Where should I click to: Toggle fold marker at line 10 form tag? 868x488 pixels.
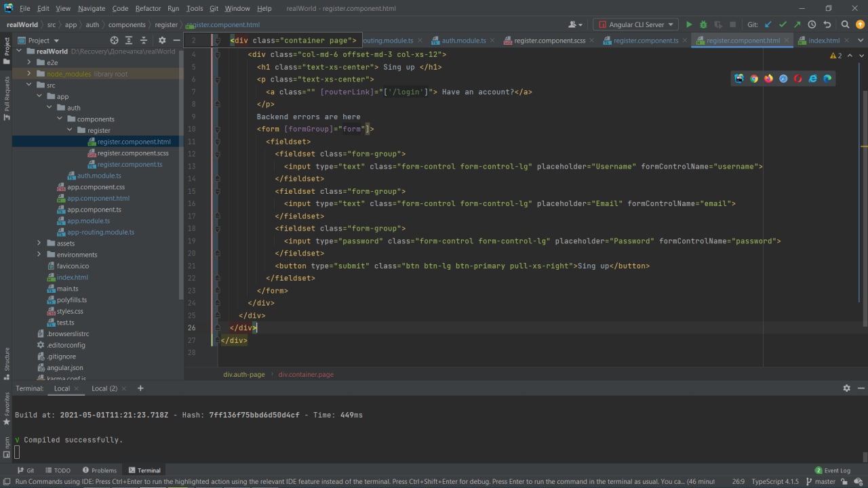[218, 129]
